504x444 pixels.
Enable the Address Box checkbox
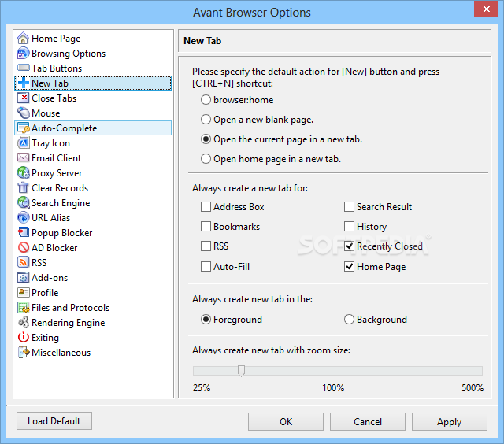[206, 206]
